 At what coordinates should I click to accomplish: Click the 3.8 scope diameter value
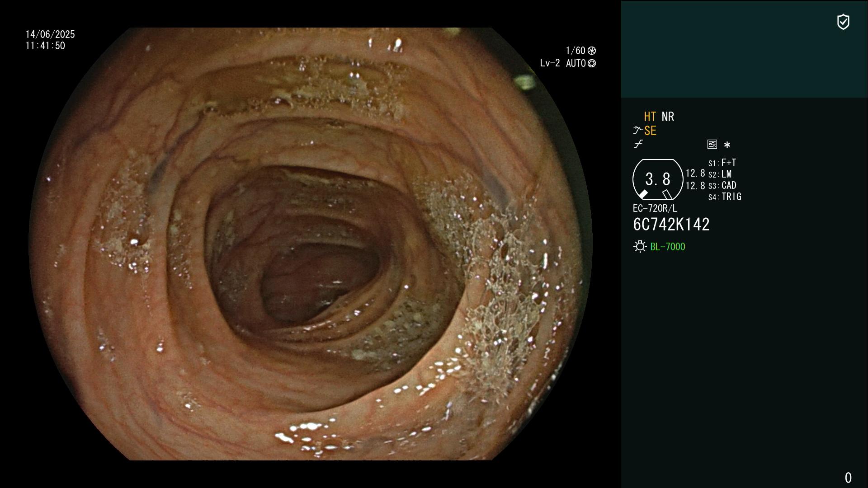(658, 179)
